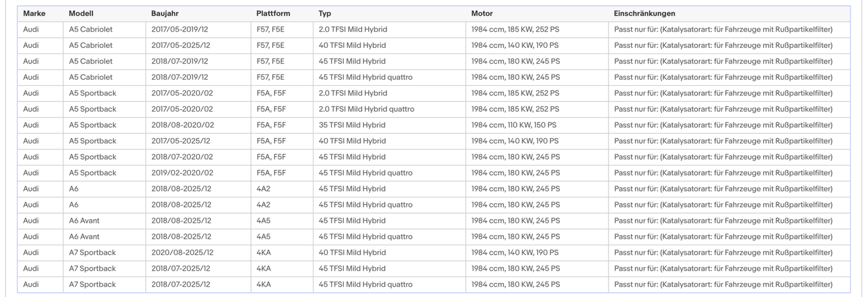Click the Motor column header
Screen dimensions: 868x297
point(482,13)
